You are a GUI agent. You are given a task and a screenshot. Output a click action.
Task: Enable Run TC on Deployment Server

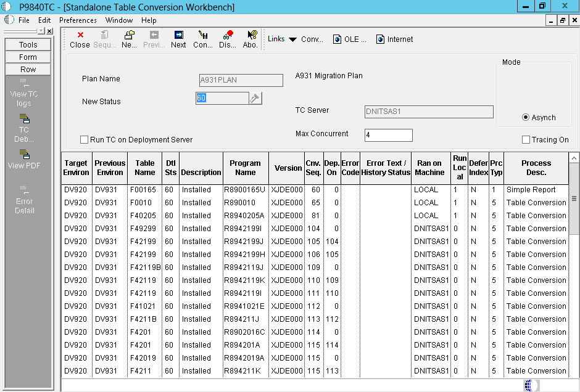(x=85, y=140)
